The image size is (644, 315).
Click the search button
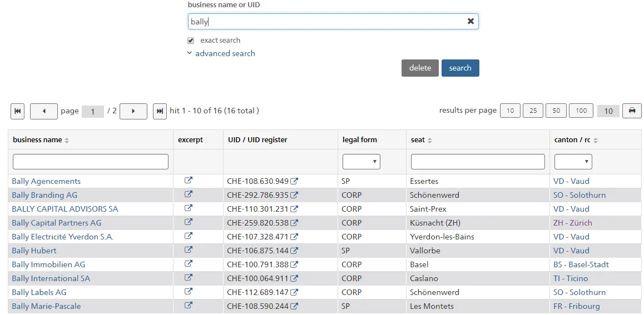click(x=460, y=68)
